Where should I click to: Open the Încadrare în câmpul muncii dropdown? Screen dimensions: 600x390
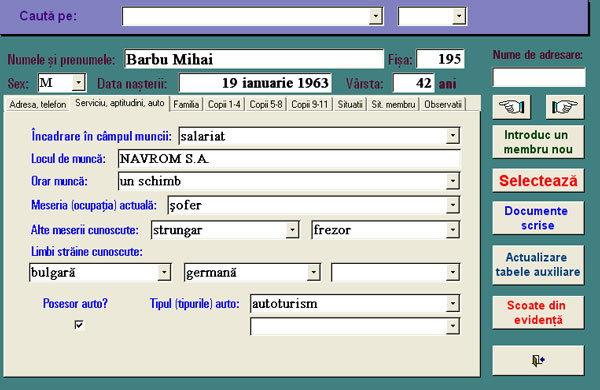click(x=453, y=135)
